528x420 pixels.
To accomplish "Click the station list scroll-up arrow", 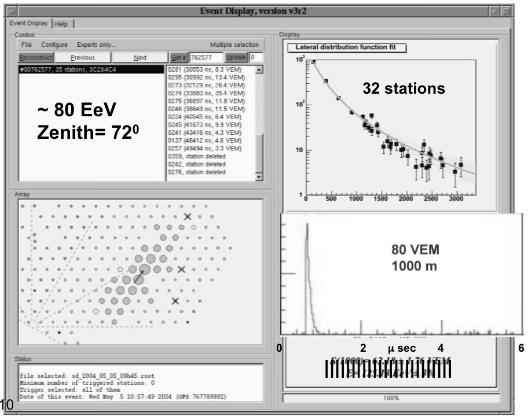I will tap(259, 69).
